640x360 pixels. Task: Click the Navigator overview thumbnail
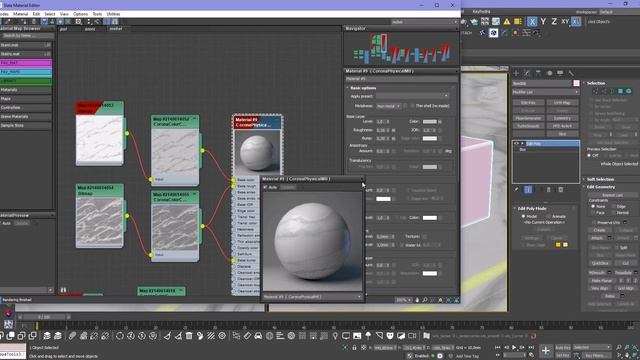point(402,49)
